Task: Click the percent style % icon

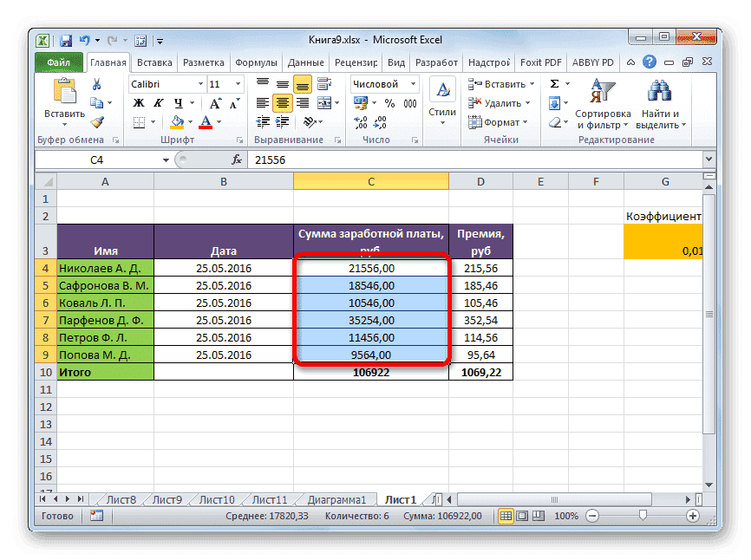Action: tap(389, 103)
